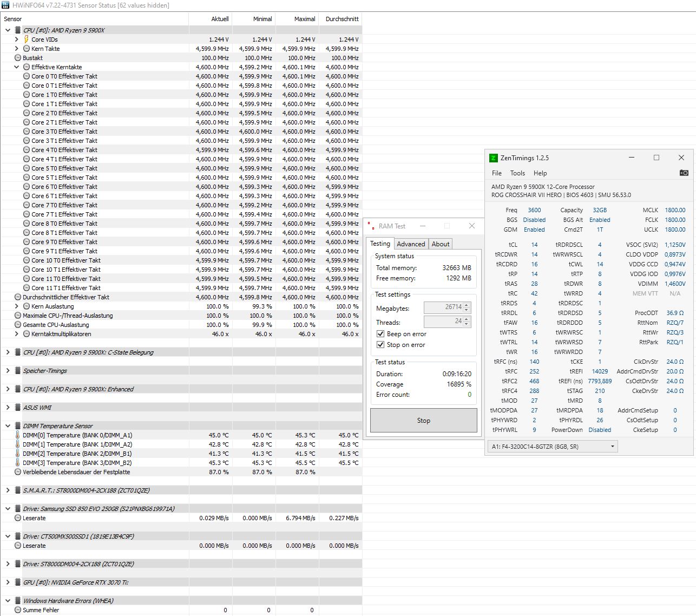696x616 pixels.
Task: Expand the Kern Auslastung section
Action: point(16,306)
